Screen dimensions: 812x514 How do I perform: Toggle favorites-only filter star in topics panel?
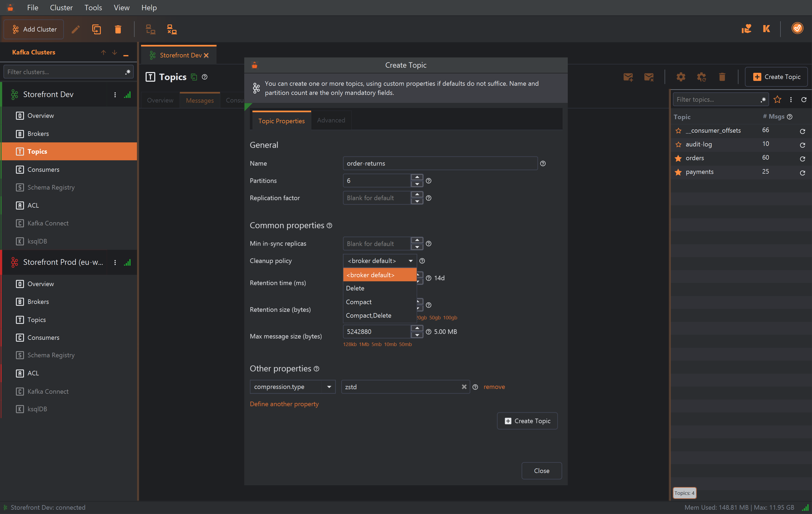tap(777, 100)
